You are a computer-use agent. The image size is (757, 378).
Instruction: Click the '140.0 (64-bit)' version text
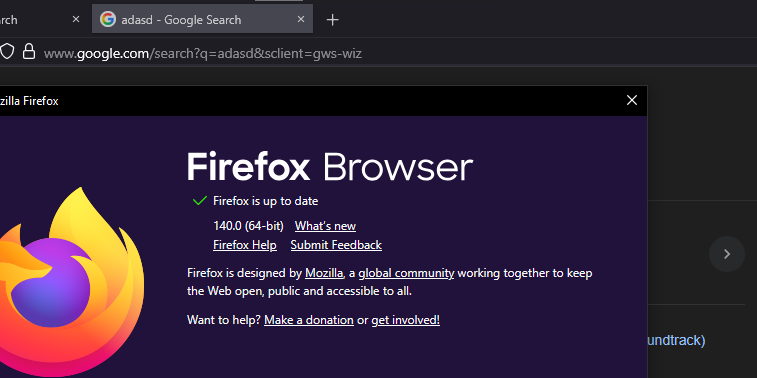pyautogui.click(x=249, y=226)
